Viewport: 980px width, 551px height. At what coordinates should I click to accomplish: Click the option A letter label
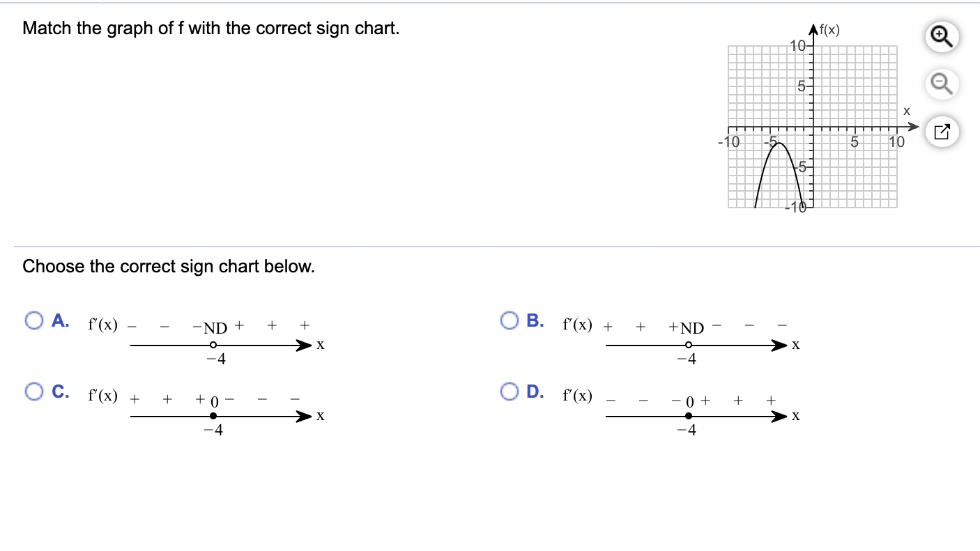61,321
